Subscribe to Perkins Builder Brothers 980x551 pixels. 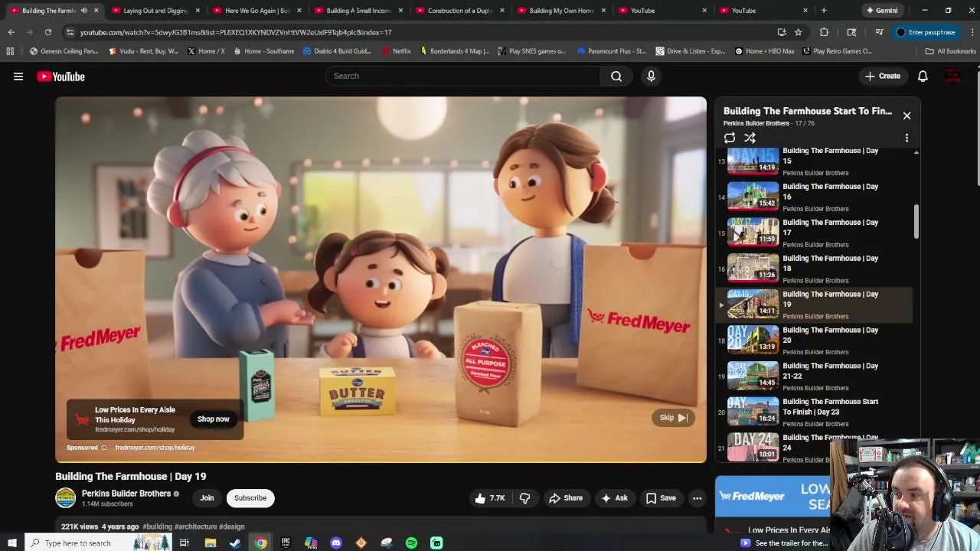tap(250, 498)
